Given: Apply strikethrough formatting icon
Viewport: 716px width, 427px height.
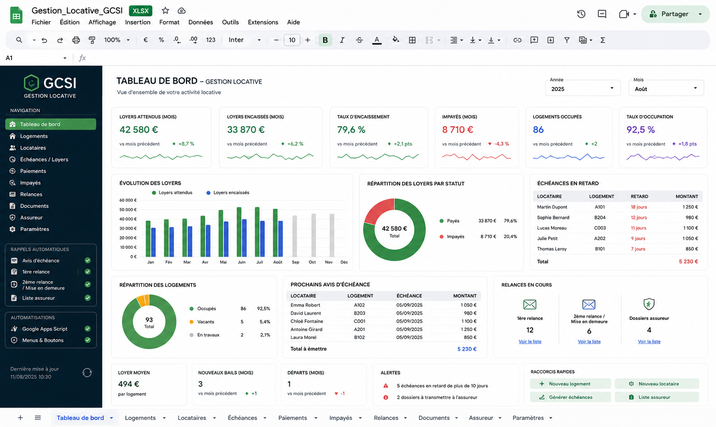Looking at the screenshot, I should click(x=359, y=40).
